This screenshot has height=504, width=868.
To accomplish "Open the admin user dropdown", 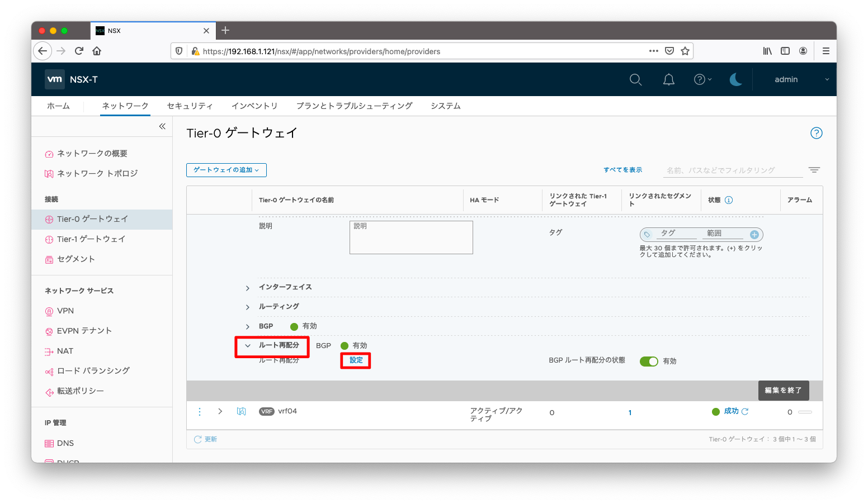I will 801,80.
